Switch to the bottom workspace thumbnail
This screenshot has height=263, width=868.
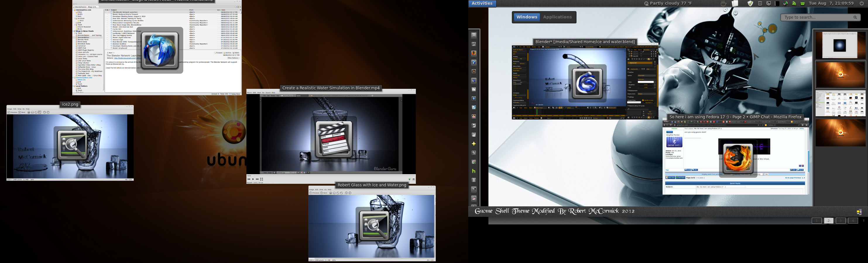click(x=840, y=133)
